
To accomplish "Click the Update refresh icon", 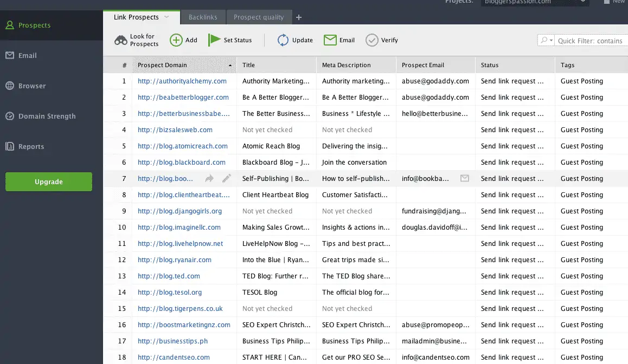I will pos(283,40).
